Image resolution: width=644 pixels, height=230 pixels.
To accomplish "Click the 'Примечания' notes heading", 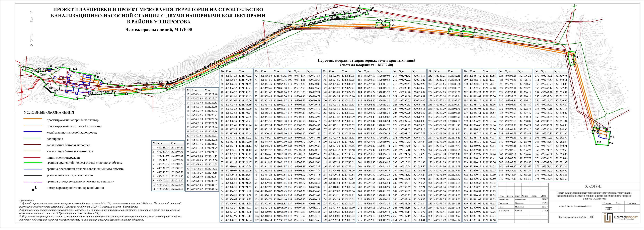I will click(26, 200).
